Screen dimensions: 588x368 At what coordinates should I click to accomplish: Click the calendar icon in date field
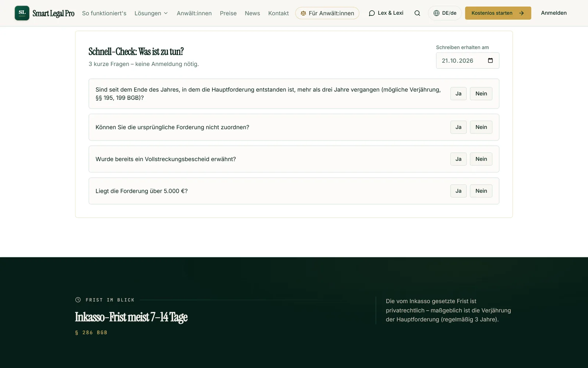click(x=490, y=60)
